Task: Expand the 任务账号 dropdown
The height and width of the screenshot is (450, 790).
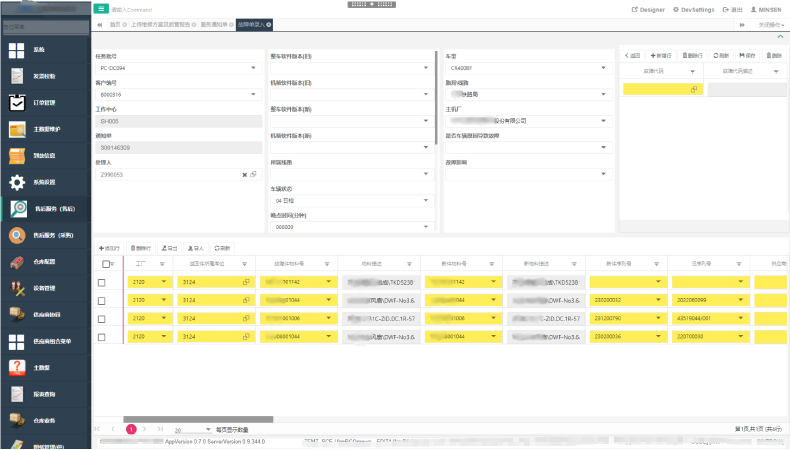Action: point(253,68)
